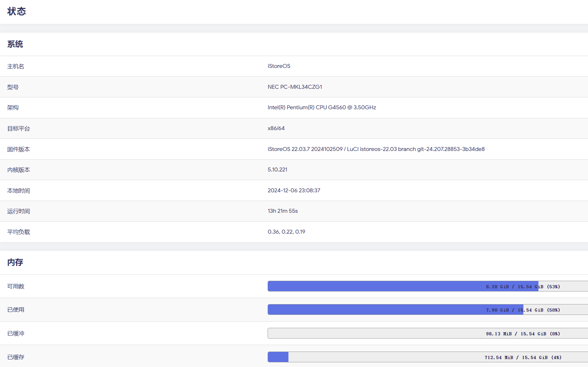Select the iStoreOS 22.03.7 firmware version text
Screen dimensions: 588x367
pyautogui.click(x=376, y=149)
